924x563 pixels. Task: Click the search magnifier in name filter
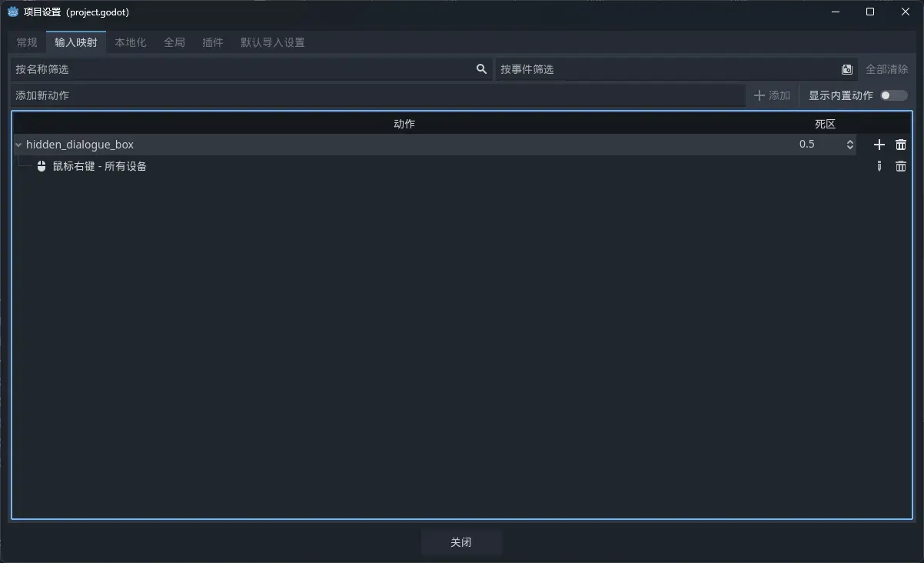481,69
